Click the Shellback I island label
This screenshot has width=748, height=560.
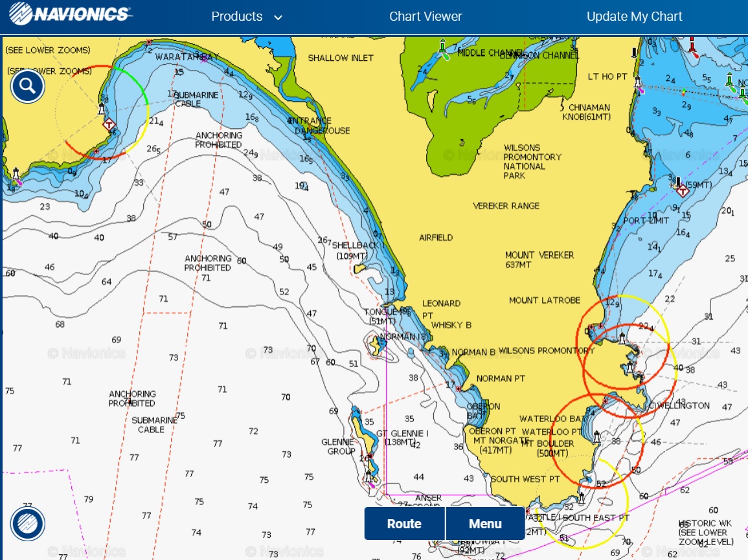click(x=357, y=251)
